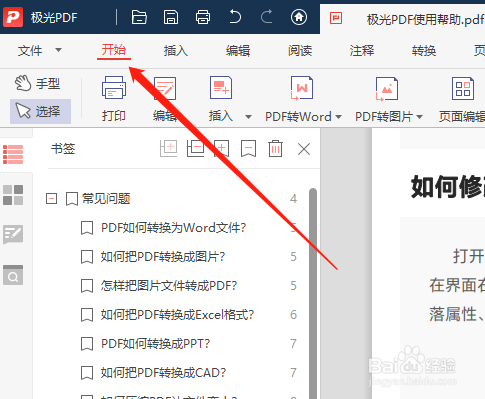485x399 pixels.
Task: Open the 常见问题 bookmark
Action: coord(106,199)
